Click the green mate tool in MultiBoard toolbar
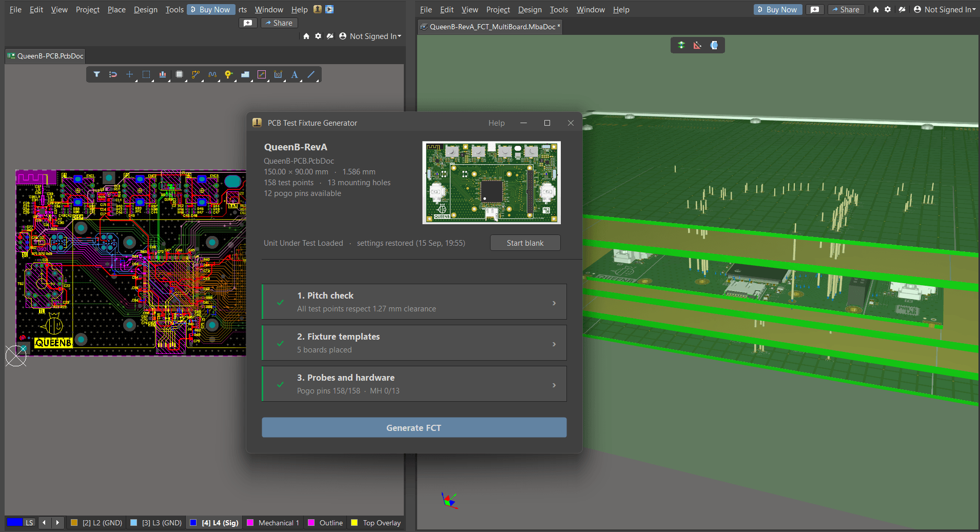 tap(681, 45)
